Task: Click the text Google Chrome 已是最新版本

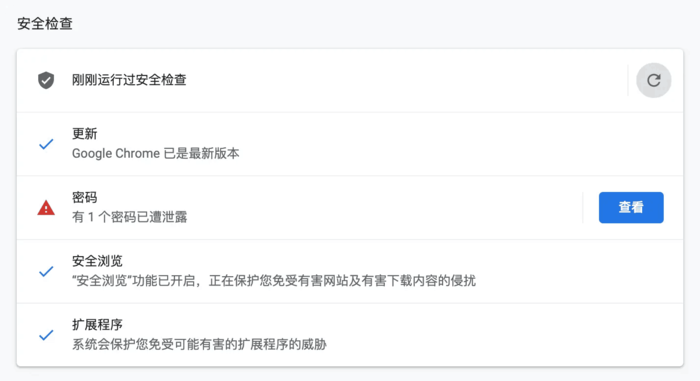Action: (155, 153)
